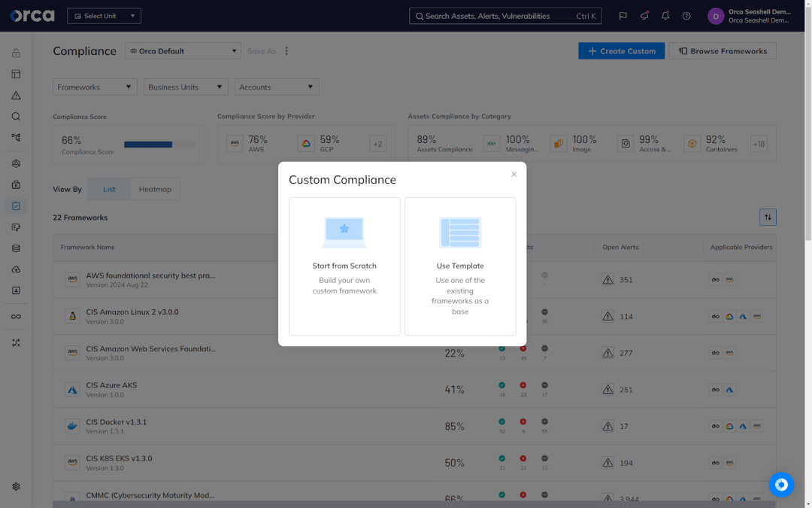Click the 351 open alerts value
Viewport: 812px width, 508px height.
click(626, 280)
